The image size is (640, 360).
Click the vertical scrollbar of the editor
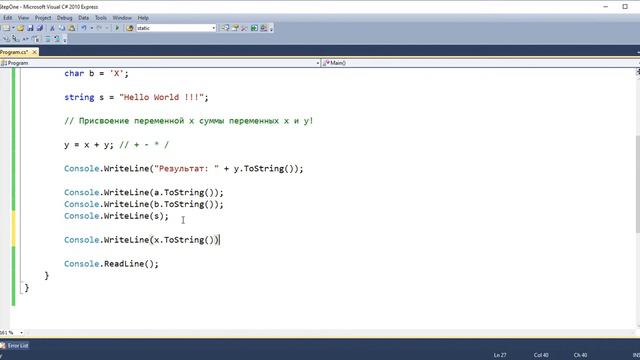point(638,184)
